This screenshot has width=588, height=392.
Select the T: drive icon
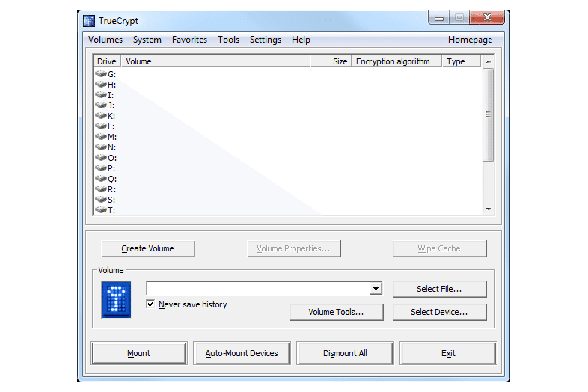101,210
